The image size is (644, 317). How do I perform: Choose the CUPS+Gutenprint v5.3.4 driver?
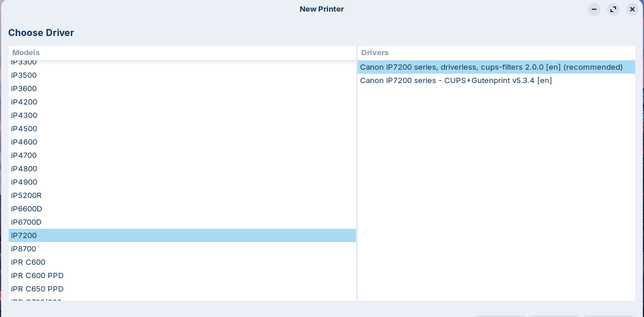pos(456,80)
